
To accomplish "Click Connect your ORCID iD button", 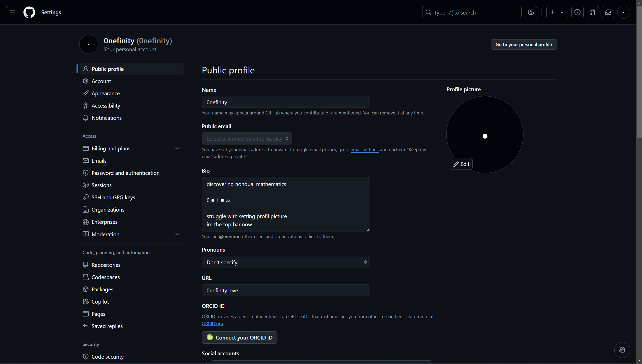I will [239, 337].
